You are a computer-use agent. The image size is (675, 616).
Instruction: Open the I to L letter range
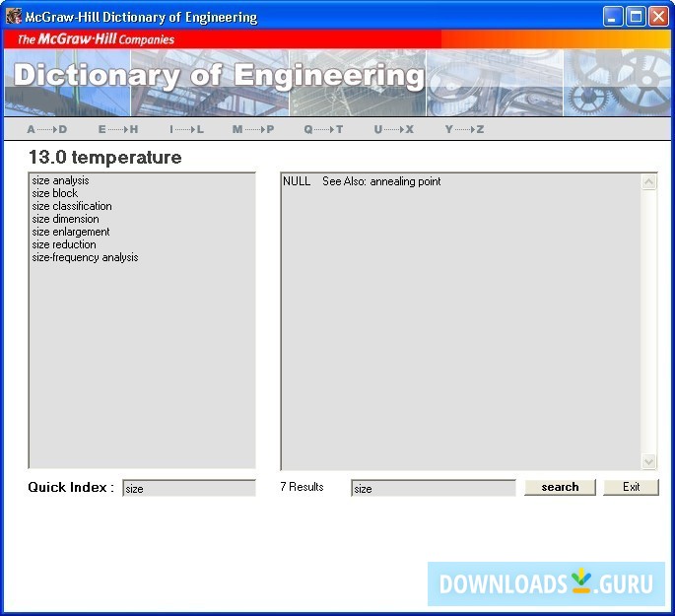pyautogui.click(x=186, y=129)
